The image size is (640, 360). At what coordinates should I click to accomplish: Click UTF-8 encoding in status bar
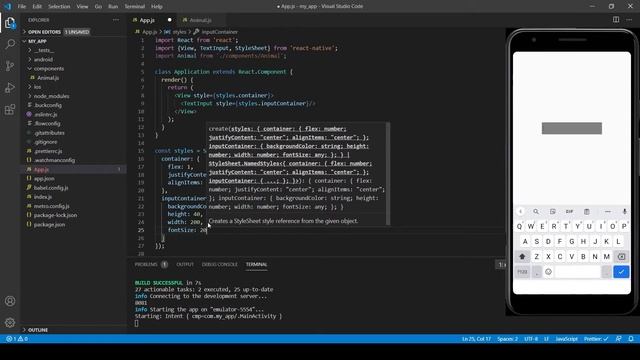531,339
